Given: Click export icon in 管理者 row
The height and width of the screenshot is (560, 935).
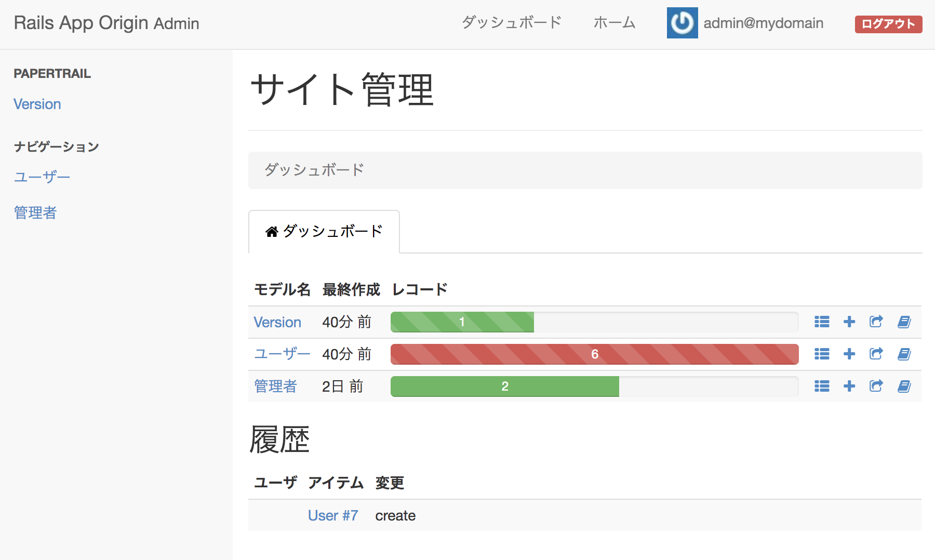Looking at the screenshot, I should pyautogui.click(x=876, y=386).
